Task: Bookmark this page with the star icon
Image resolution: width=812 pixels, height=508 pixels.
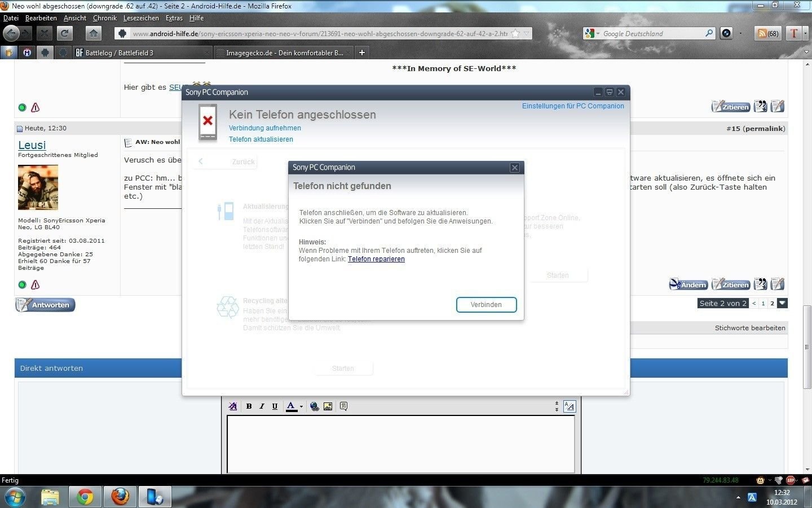Action: coord(514,34)
